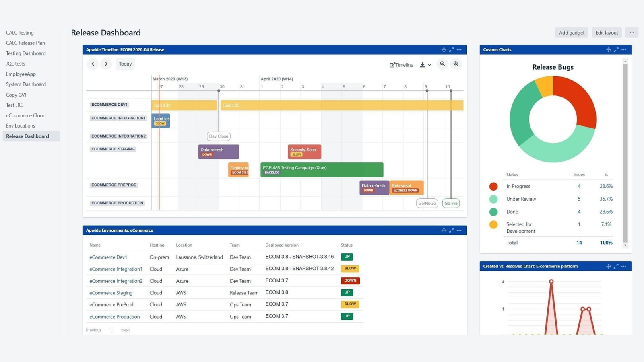
Task: Open the eCommerce Dev1 environment link
Action: click(108, 257)
